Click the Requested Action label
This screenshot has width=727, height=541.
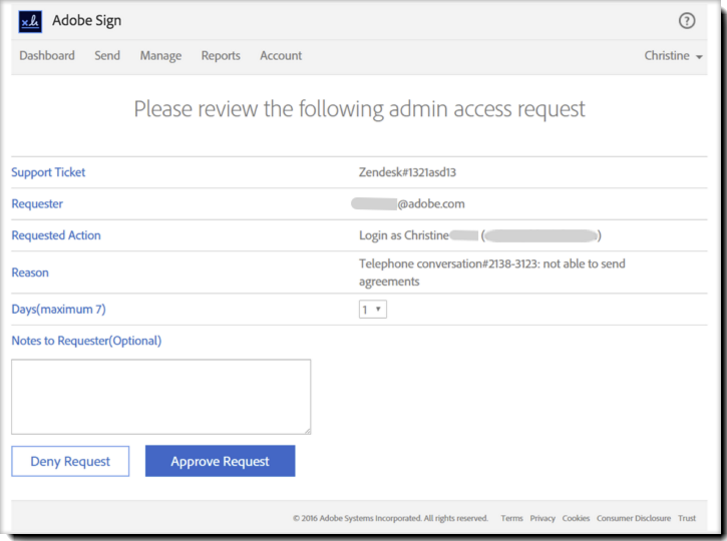point(56,236)
